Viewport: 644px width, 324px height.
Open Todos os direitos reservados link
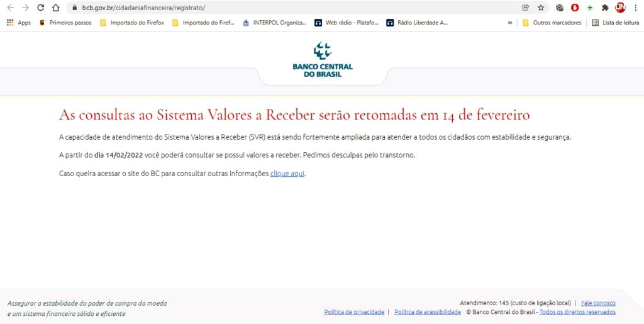(577, 312)
